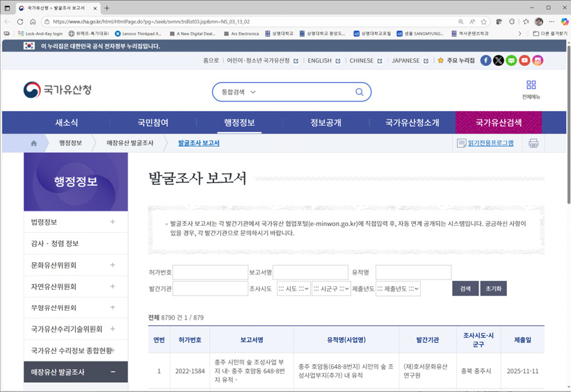Open the tab actions icon at window top-left
571x392 pixels.
pyautogui.click(x=7, y=8)
